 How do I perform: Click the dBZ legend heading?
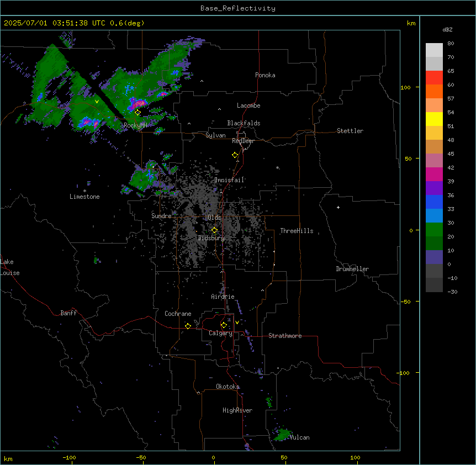pyautogui.click(x=447, y=29)
